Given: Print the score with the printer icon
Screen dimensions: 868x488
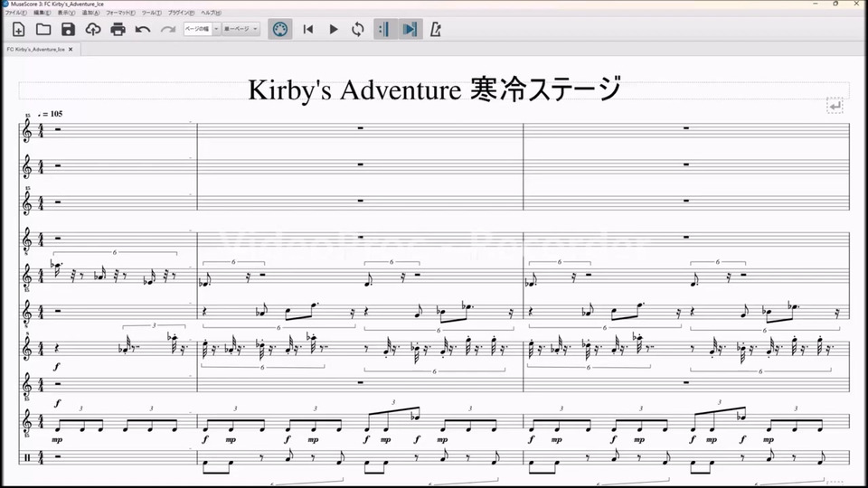Looking at the screenshot, I should click(118, 29).
